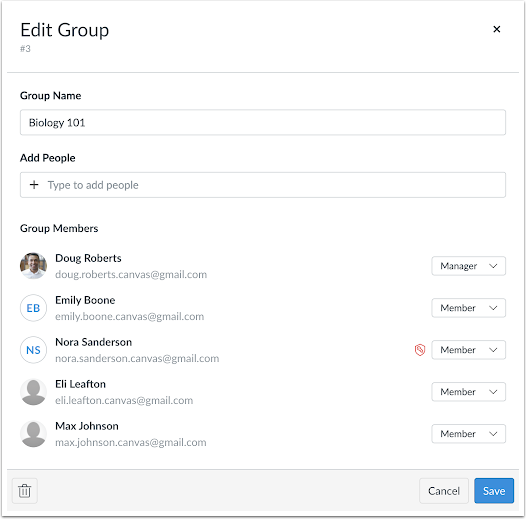This screenshot has width=526, height=519.
Task: Open Nora Sanderson's Member role dropdown
Action: click(468, 350)
